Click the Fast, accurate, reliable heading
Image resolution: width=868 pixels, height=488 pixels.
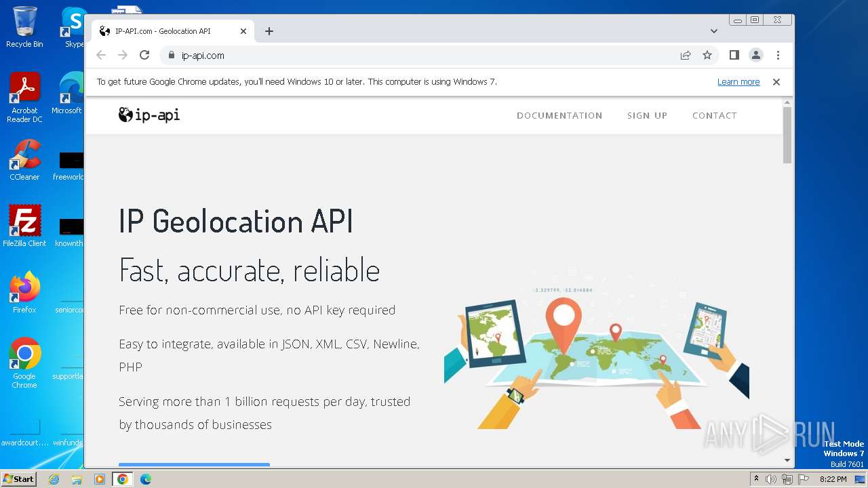tap(249, 270)
